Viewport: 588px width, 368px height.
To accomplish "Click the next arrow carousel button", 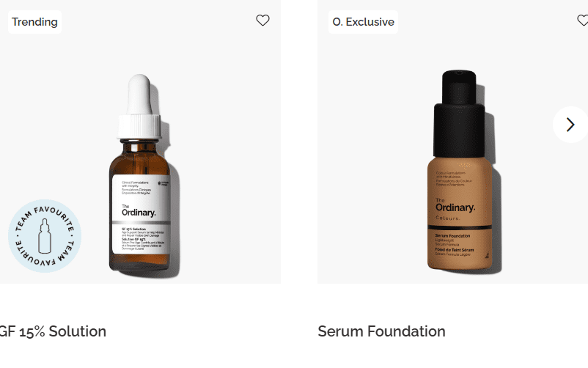I will [570, 125].
